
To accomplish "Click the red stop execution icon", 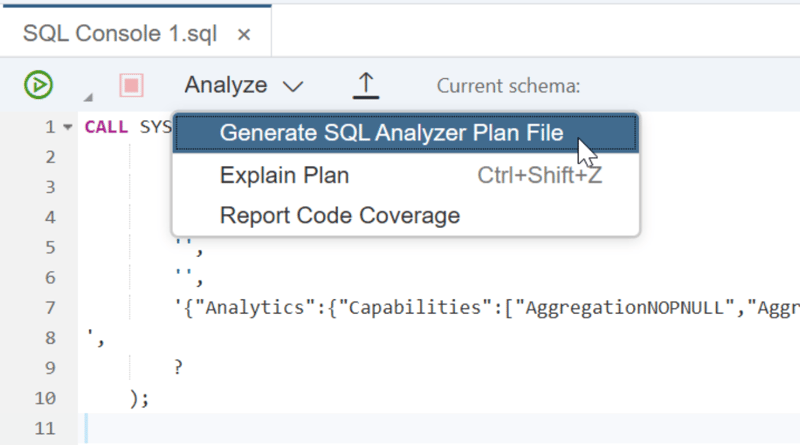I will (x=131, y=85).
